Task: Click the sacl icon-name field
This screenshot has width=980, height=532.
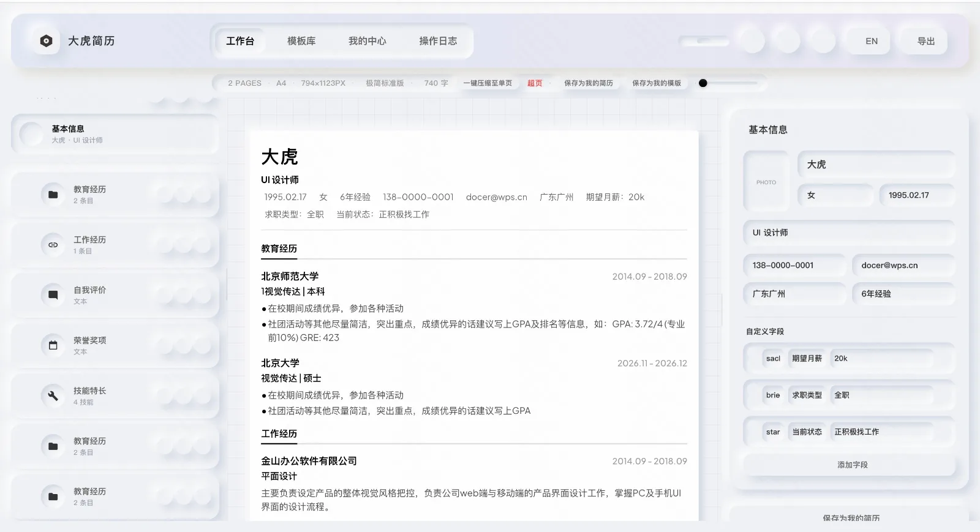Action: coord(773,359)
